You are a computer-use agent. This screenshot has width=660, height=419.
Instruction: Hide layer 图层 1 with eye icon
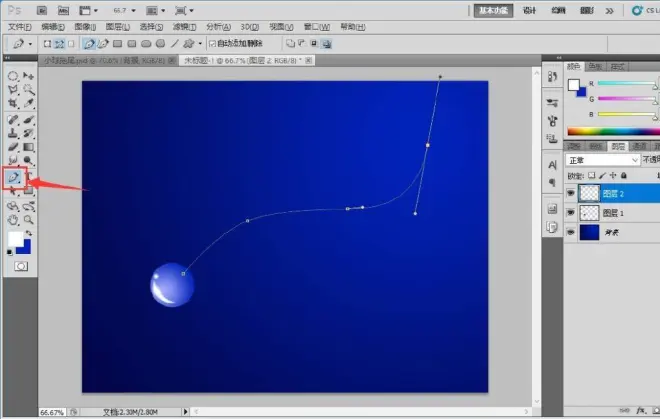click(571, 213)
